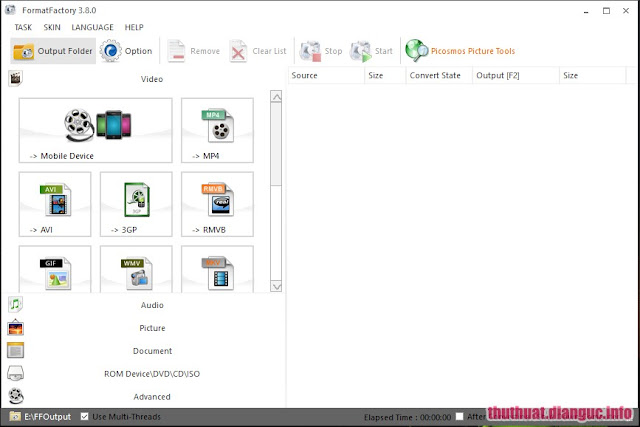Viewport: 640px width, 427px height.
Task: Toggle the Use Multi-Threads checkbox
Action: click(x=84, y=416)
